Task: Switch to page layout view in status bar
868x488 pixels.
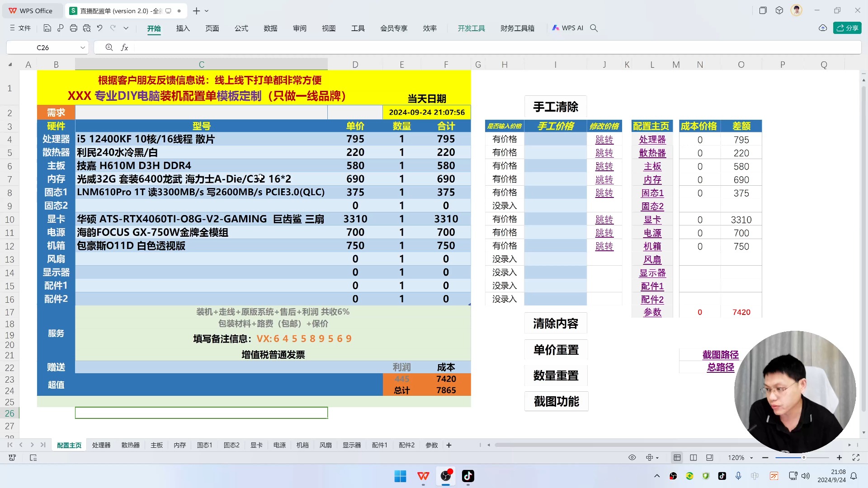Action: point(693,458)
